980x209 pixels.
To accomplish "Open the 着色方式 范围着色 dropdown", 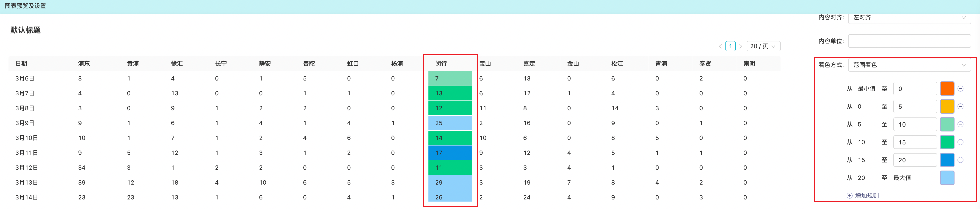I will tap(909, 65).
